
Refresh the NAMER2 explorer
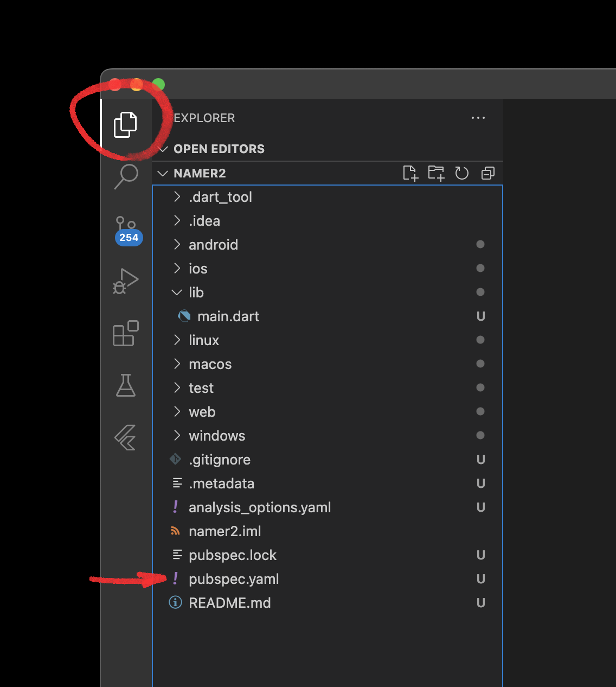tap(461, 173)
